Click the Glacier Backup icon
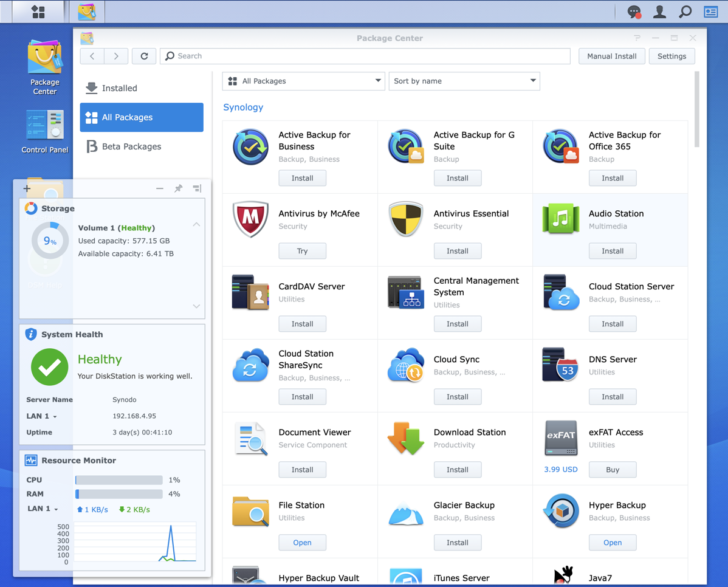728x587 pixels. 406,515
